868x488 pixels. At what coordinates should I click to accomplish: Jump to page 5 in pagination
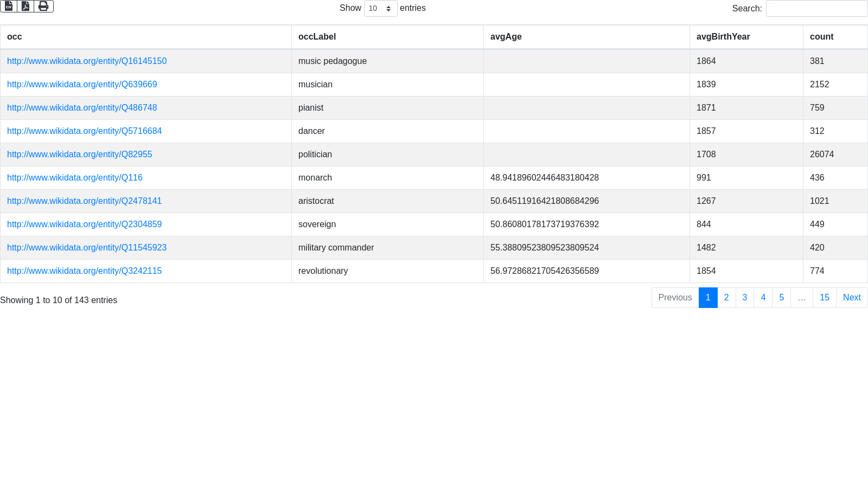pos(781,298)
